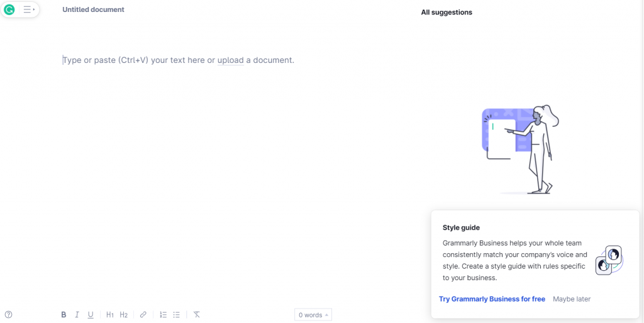Toggle italic formatting

[77, 315]
